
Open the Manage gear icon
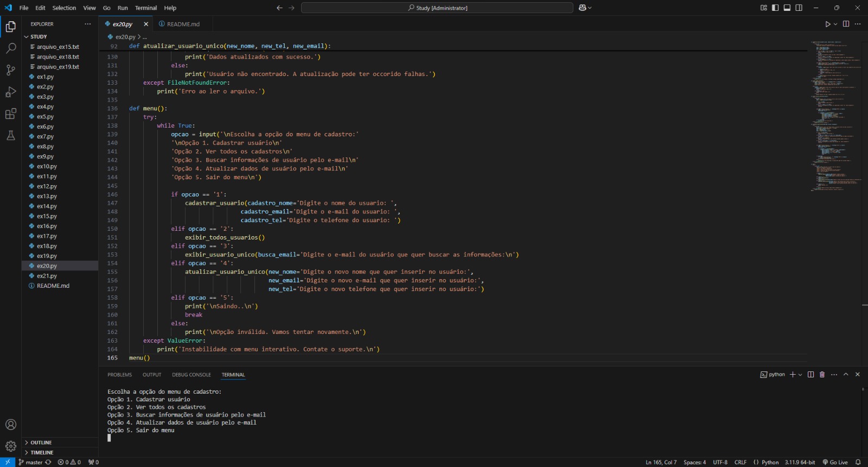coord(10,446)
